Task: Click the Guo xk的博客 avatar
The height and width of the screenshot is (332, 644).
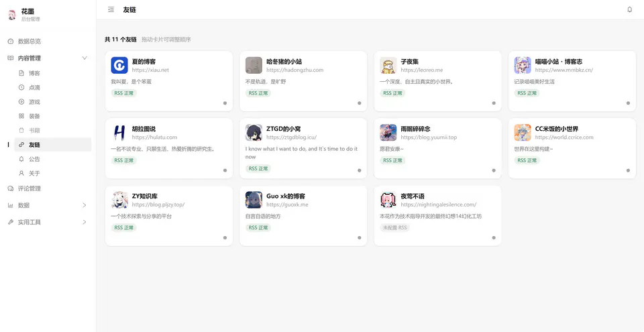Action: point(254,200)
